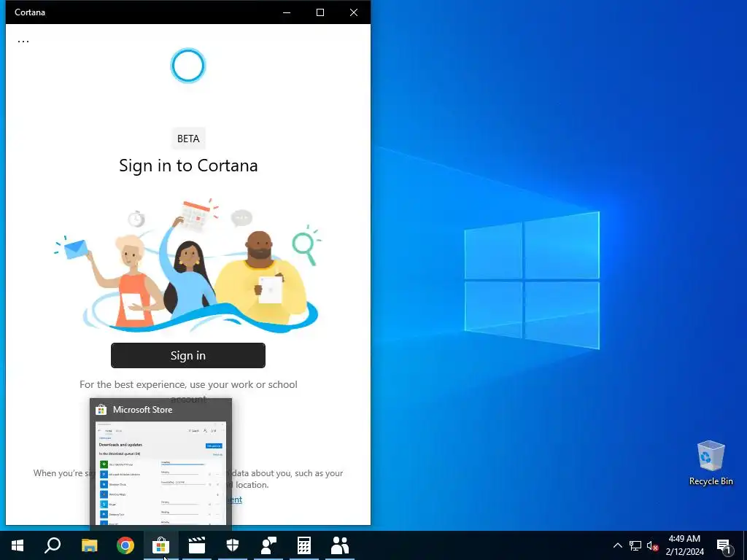
Task: Open Calculator from taskbar
Action: click(x=304, y=545)
